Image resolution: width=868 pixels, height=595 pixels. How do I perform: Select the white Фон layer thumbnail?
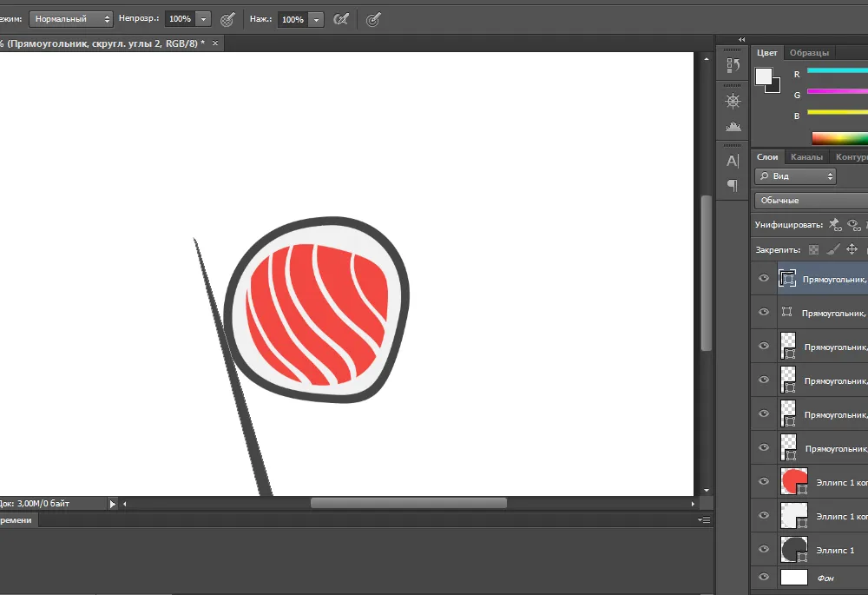tap(794, 578)
